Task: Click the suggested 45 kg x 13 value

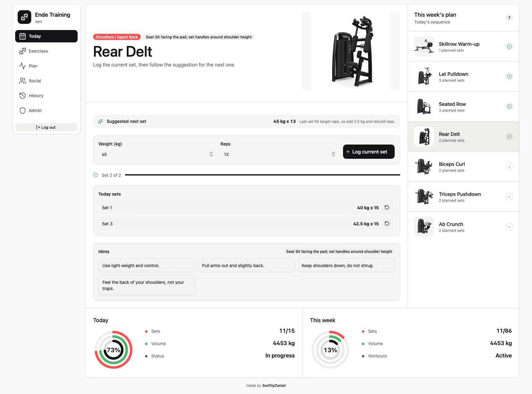Action: (285, 121)
